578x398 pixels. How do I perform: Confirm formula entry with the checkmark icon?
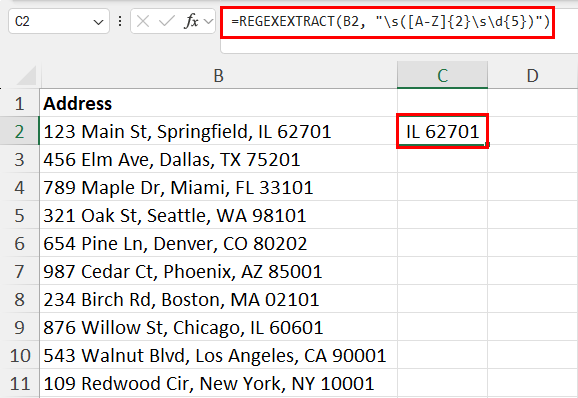[167, 21]
